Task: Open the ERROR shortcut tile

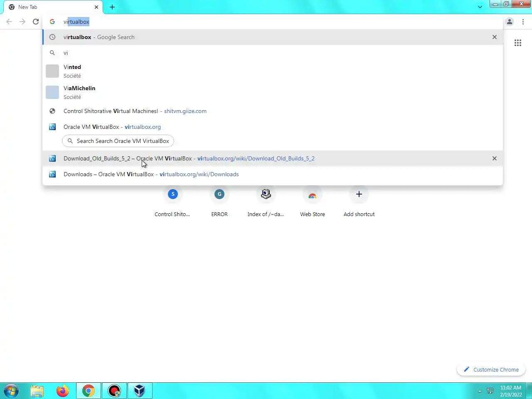Action: point(219,201)
